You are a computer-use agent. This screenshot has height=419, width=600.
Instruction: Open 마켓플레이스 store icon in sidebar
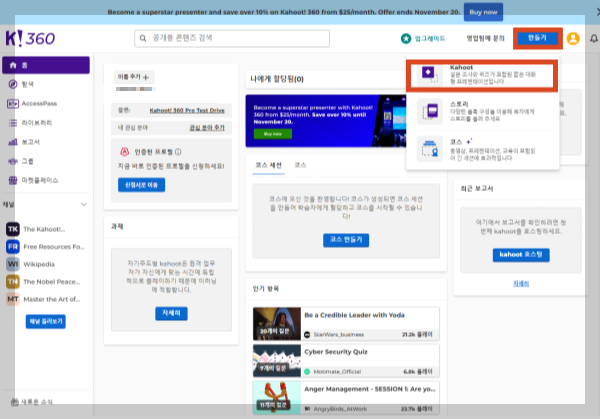tap(13, 180)
